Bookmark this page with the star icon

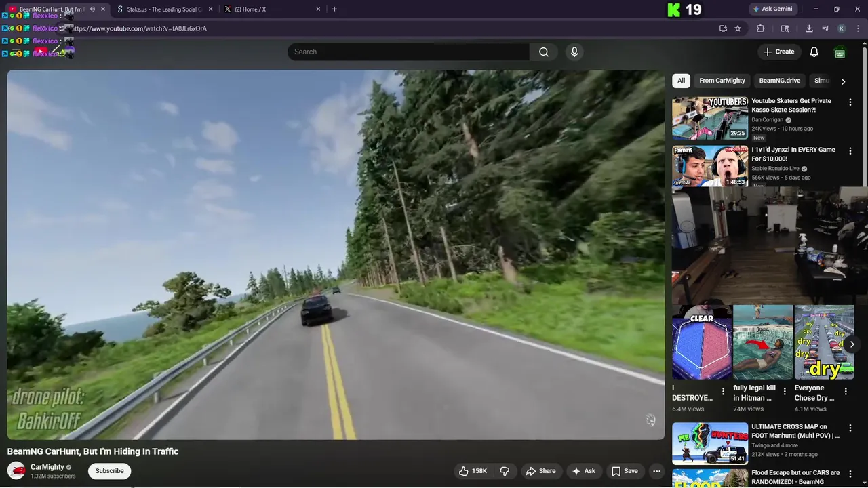738,28
